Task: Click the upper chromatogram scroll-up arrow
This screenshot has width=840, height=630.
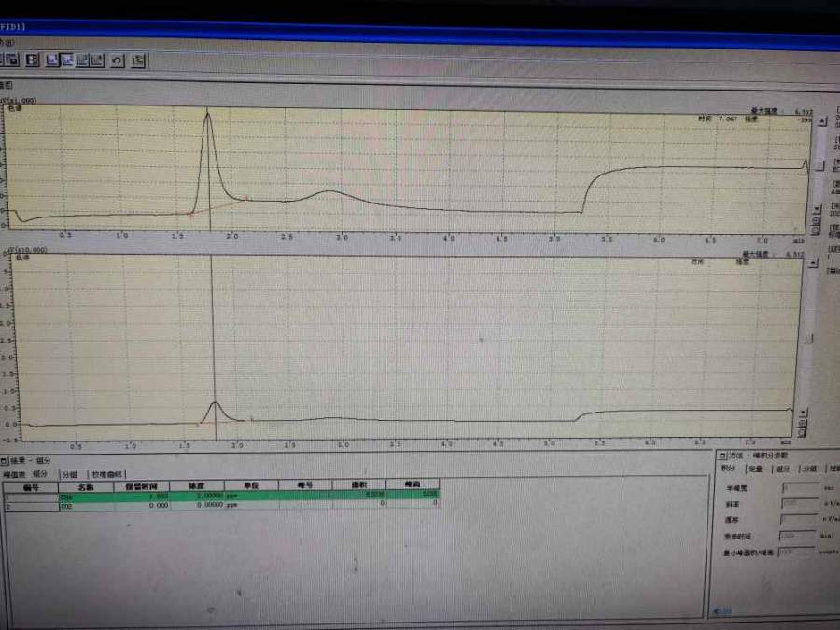Action: [x=821, y=121]
